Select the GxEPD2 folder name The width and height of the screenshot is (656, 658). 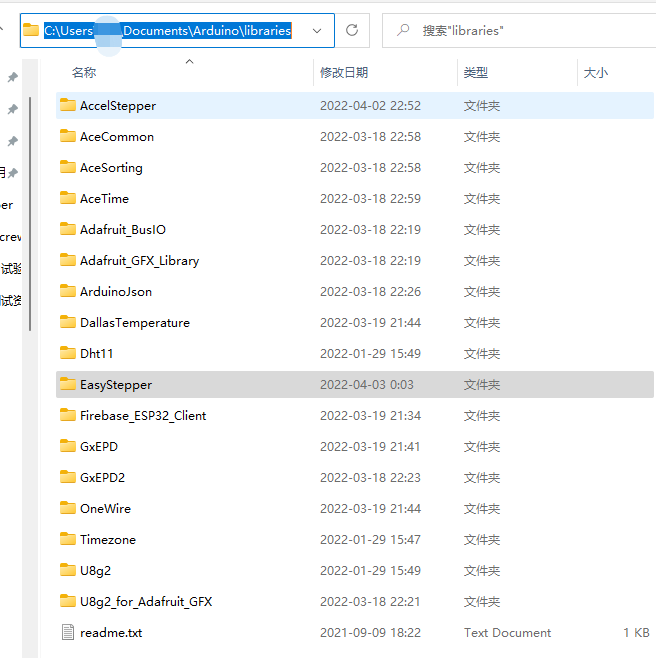click(102, 478)
